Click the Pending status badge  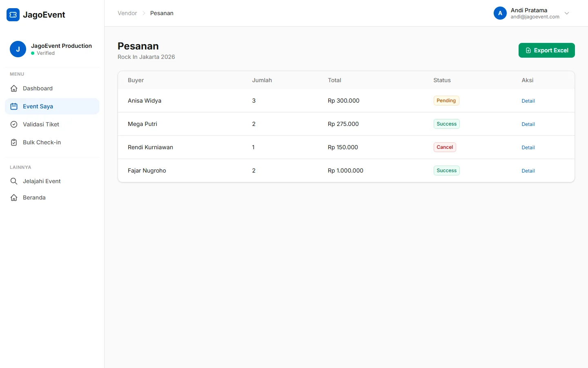(446, 101)
